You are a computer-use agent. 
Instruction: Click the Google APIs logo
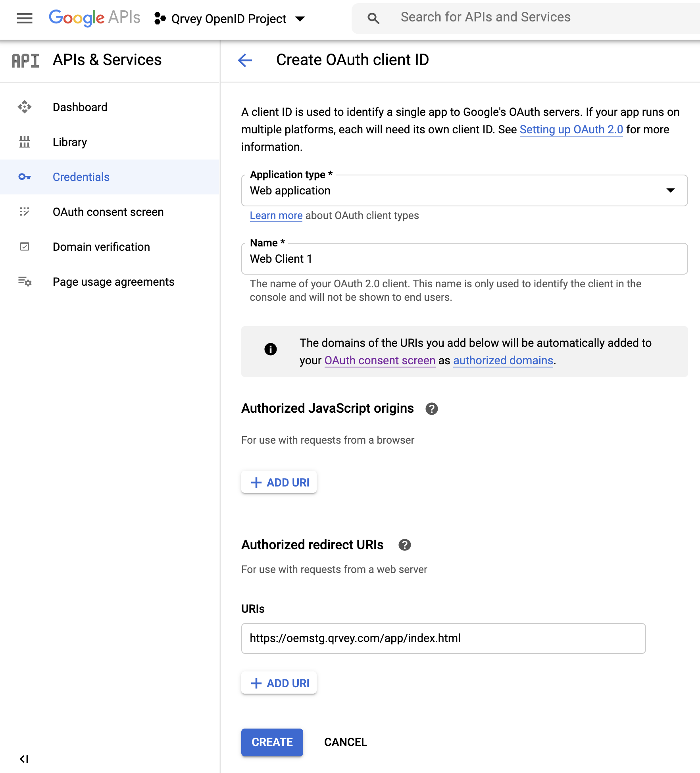94,18
